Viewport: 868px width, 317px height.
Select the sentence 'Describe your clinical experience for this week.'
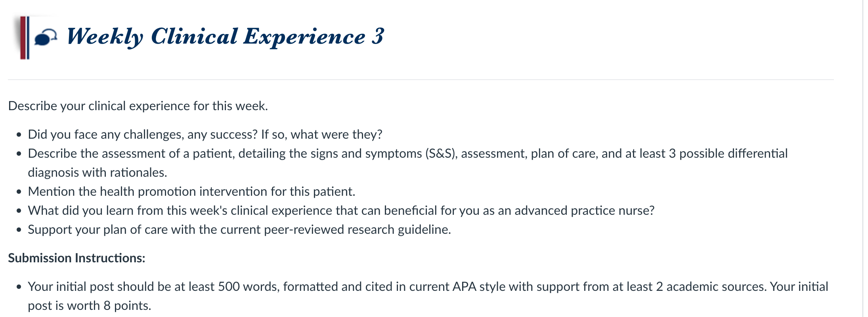pyautogui.click(x=138, y=106)
